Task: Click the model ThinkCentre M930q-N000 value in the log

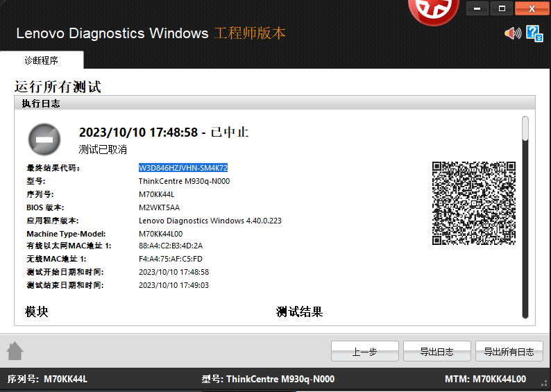Action: pyautogui.click(x=184, y=181)
